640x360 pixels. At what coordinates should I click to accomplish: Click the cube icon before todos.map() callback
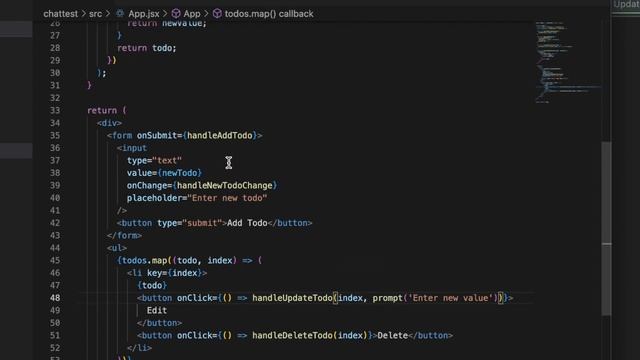pyautogui.click(x=217, y=13)
